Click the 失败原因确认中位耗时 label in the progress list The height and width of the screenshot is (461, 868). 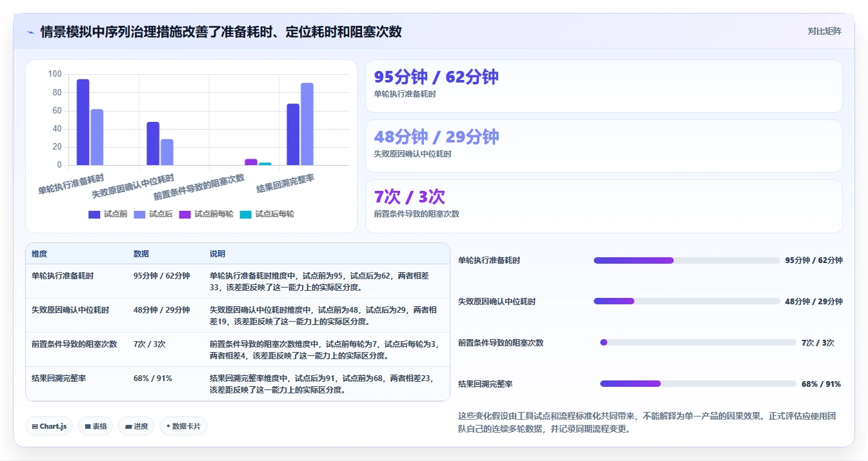pos(497,301)
